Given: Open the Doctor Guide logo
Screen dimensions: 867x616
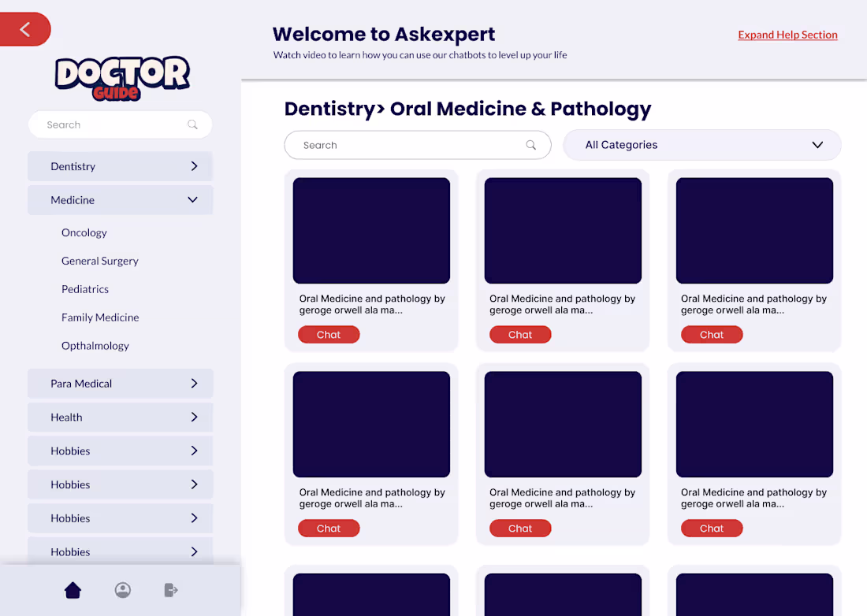Looking at the screenshot, I should coord(121,77).
